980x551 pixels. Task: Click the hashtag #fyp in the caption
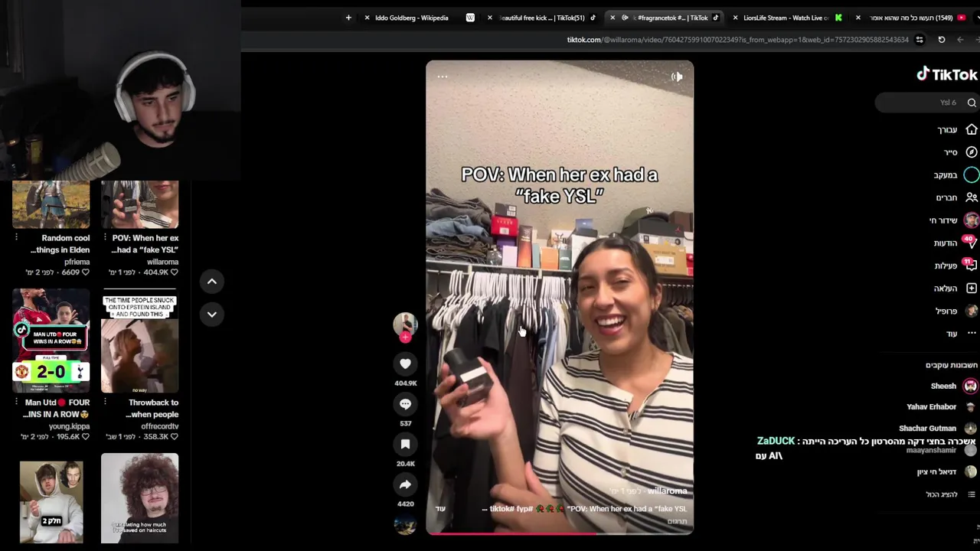click(x=524, y=509)
